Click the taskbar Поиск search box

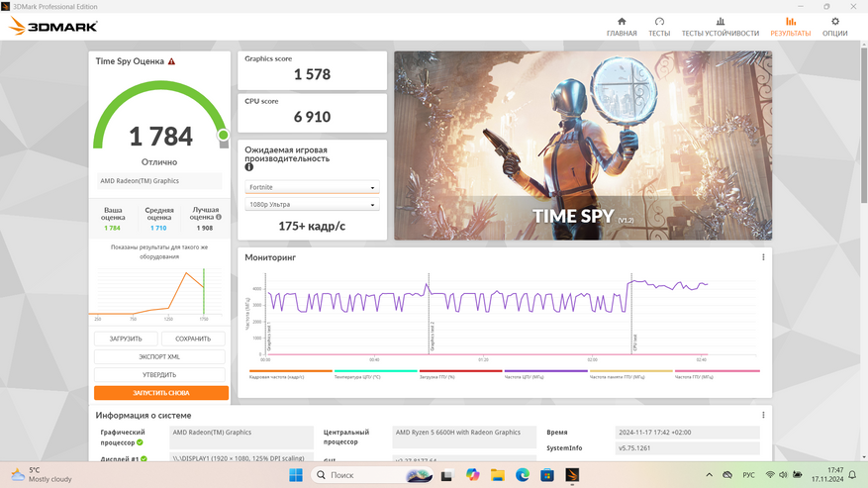click(372, 475)
